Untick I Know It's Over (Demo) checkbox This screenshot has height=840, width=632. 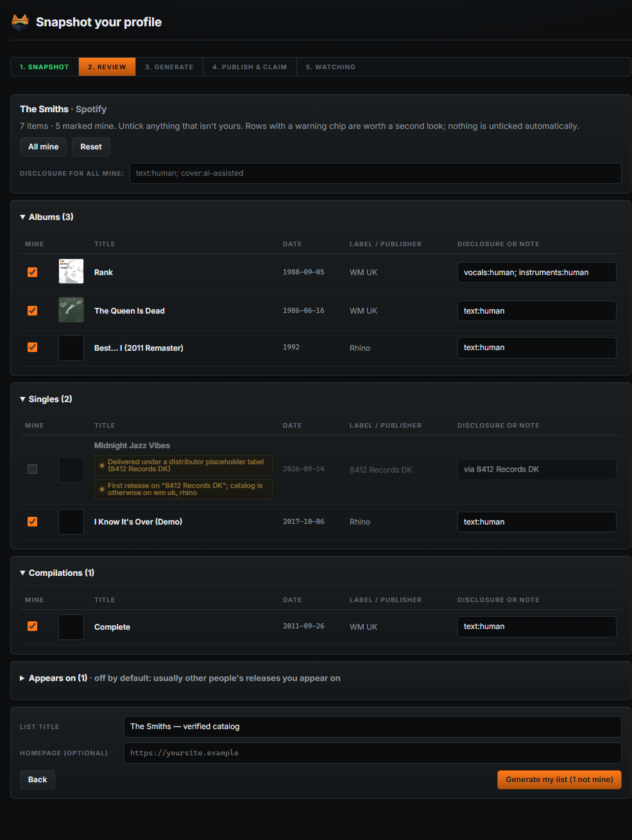(x=32, y=521)
